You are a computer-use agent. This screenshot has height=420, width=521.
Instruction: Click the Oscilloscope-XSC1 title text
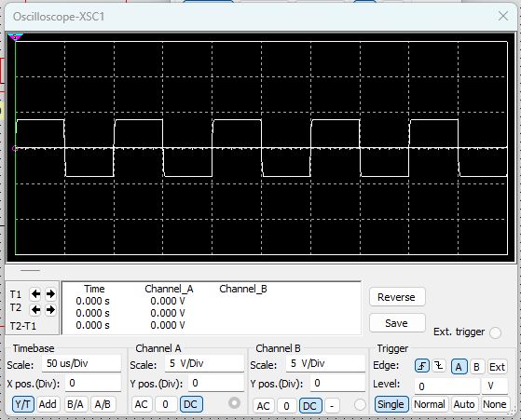pos(59,17)
